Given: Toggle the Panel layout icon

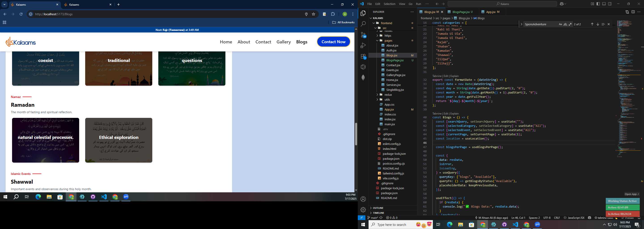Looking at the screenshot, I should point(604,4).
